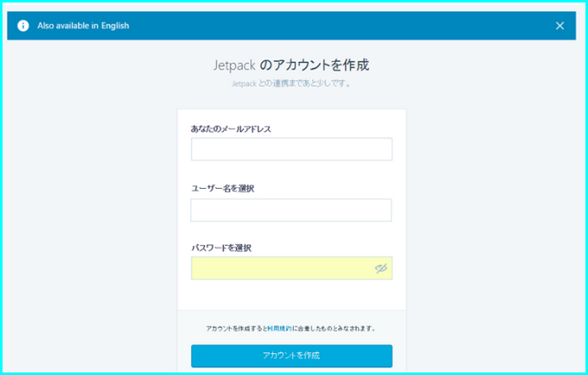Click the アカウントを作成 submit button
Viewport: 588px width, 375px height.
pyautogui.click(x=291, y=356)
